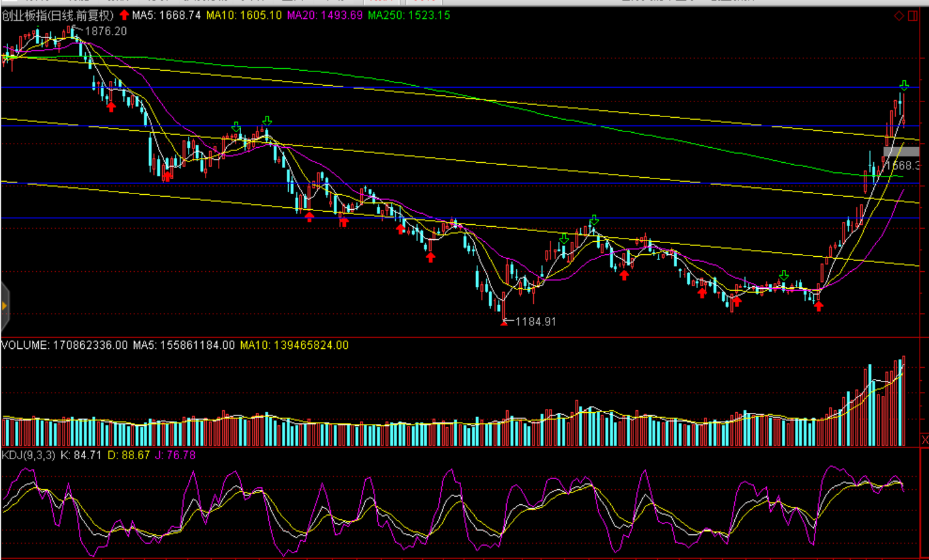The image size is (929, 560).
Task: Click the 1876.20 high price label
Action: 105,31
